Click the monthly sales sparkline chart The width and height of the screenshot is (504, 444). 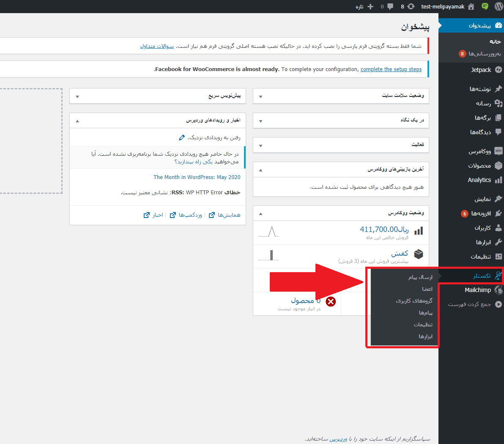click(268, 232)
